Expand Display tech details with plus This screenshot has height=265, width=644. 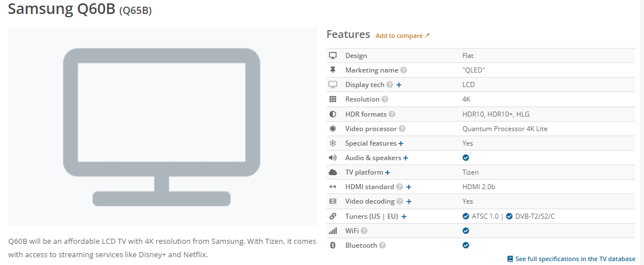point(399,85)
